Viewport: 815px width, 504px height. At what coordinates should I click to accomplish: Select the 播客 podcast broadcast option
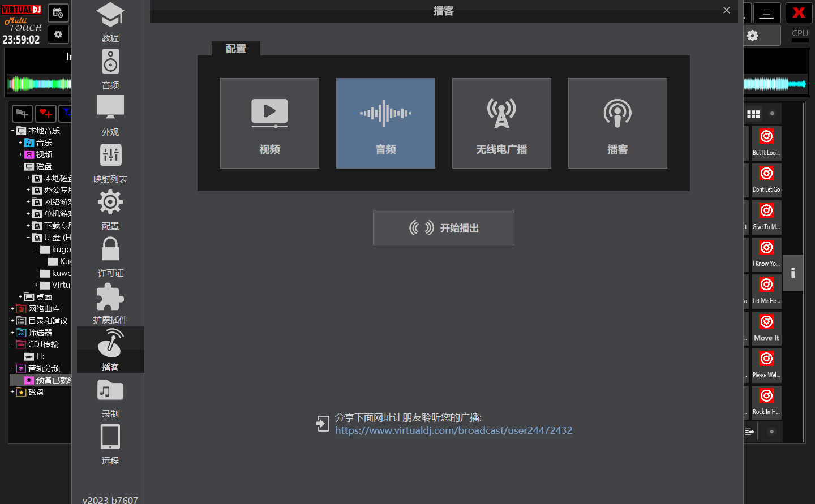tap(617, 123)
